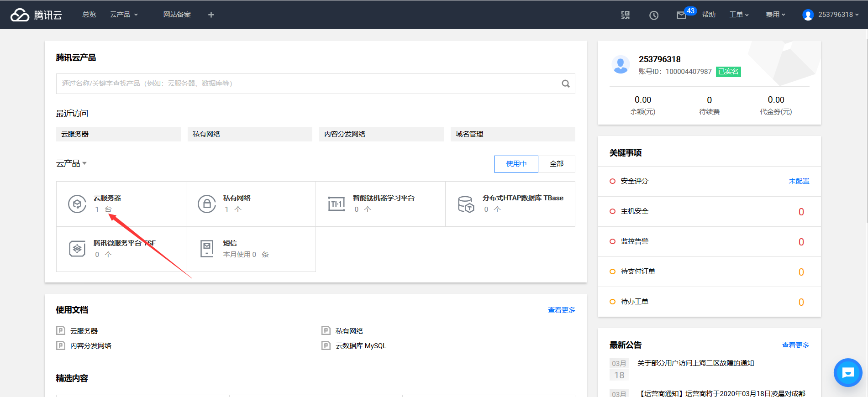The height and width of the screenshot is (397, 868).
Task: Click the plus icon to add shortcut
Action: (x=211, y=15)
